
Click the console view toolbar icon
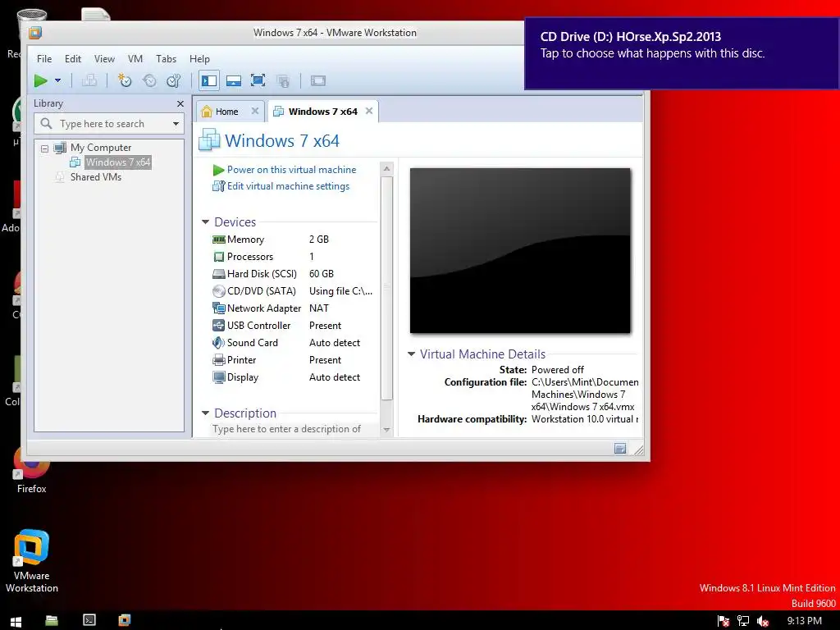pos(318,81)
